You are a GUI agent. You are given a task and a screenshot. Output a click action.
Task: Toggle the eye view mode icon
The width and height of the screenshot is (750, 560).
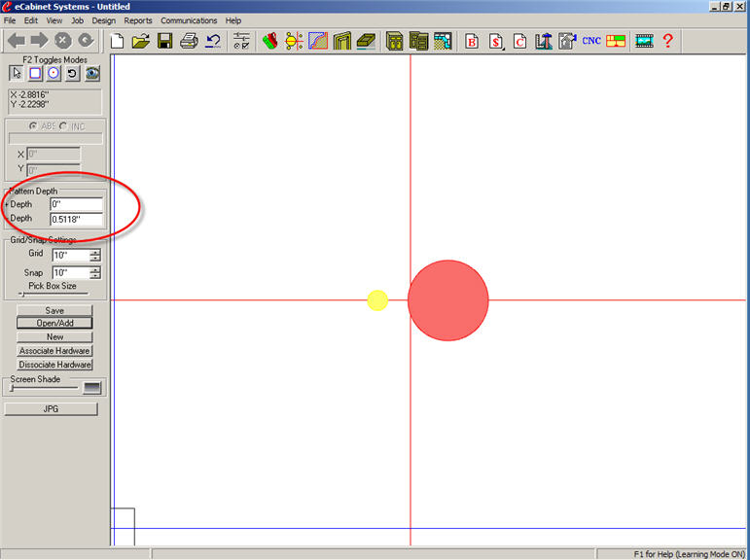pos(91,74)
